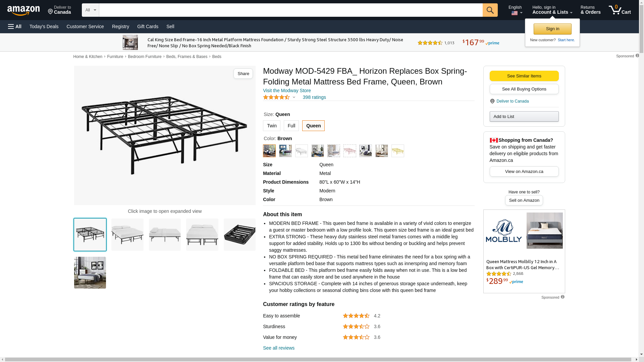Select the Queen size option
Screen dimensions: 644x362
(313, 126)
